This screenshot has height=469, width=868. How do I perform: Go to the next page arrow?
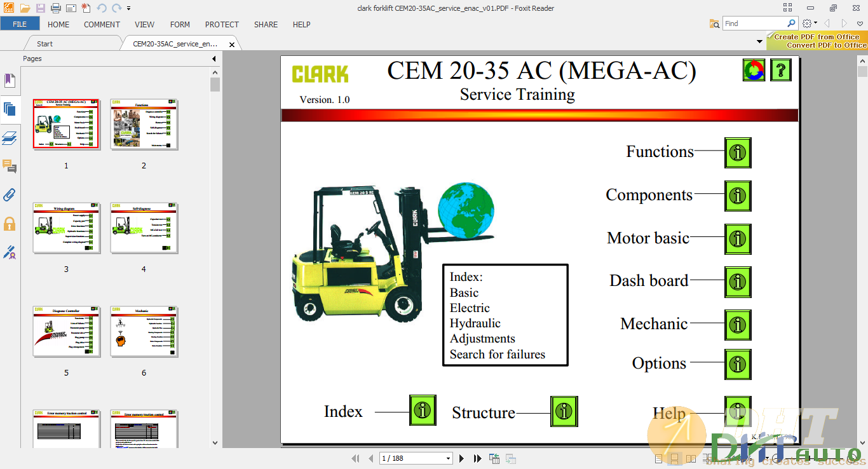[462, 458]
